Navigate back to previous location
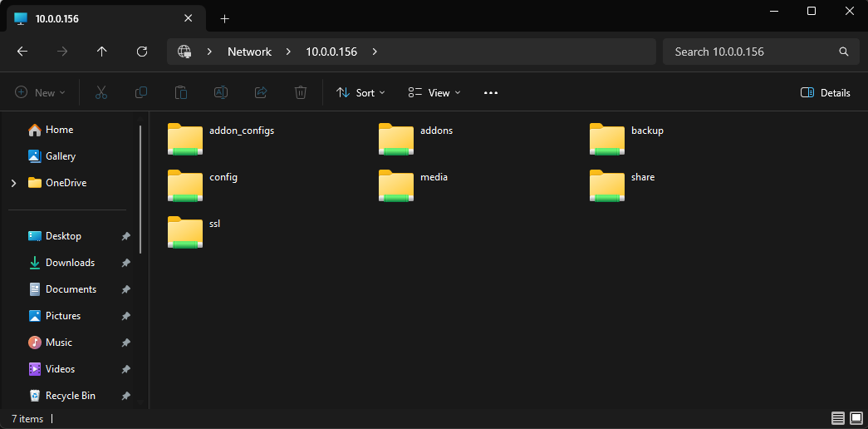Image resolution: width=868 pixels, height=429 pixels. point(22,52)
